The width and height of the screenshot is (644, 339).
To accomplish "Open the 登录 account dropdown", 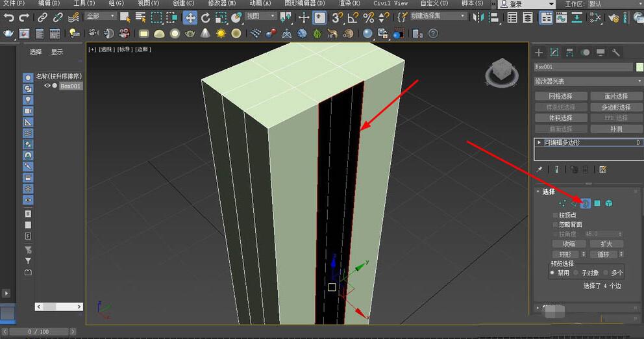I will 526,4.
